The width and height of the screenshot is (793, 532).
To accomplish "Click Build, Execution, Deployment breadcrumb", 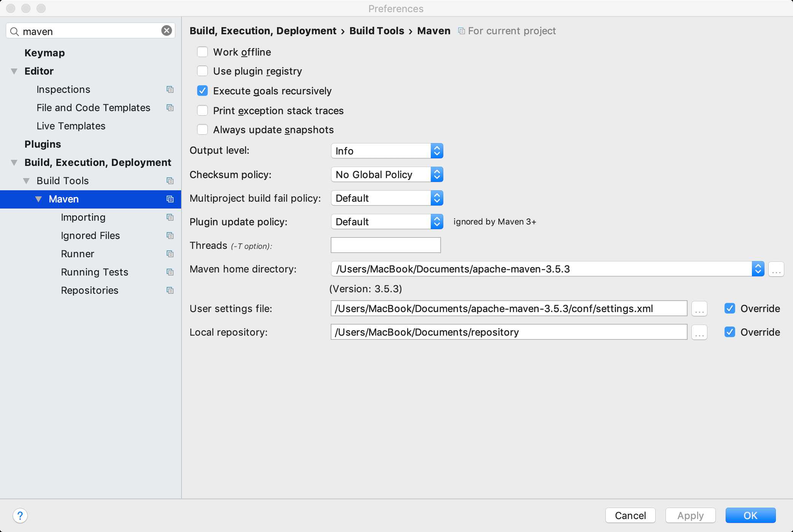I will pos(263,31).
